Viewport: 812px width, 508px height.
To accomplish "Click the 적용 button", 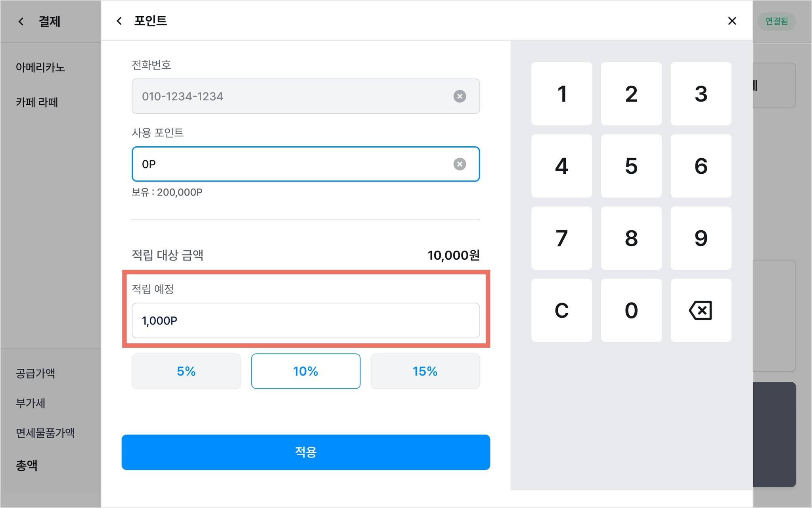I will [306, 452].
